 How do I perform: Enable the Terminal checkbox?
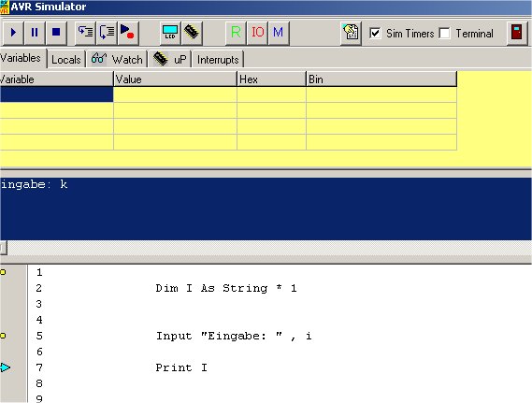[x=444, y=34]
